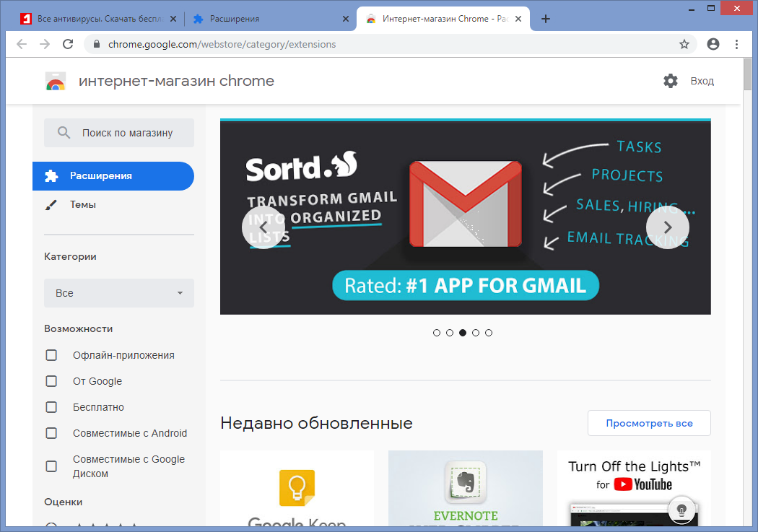Tick the Бесплатно checkbox
Image resolution: width=758 pixels, height=532 pixels.
(51, 407)
